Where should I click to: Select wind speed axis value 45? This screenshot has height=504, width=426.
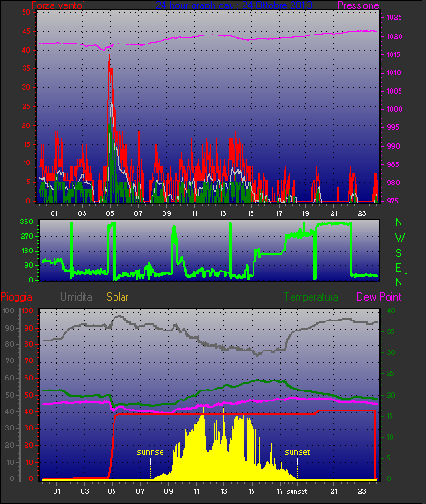tap(26, 31)
